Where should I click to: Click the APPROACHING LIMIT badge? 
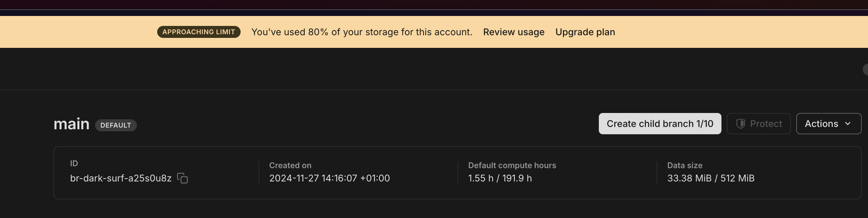[198, 32]
